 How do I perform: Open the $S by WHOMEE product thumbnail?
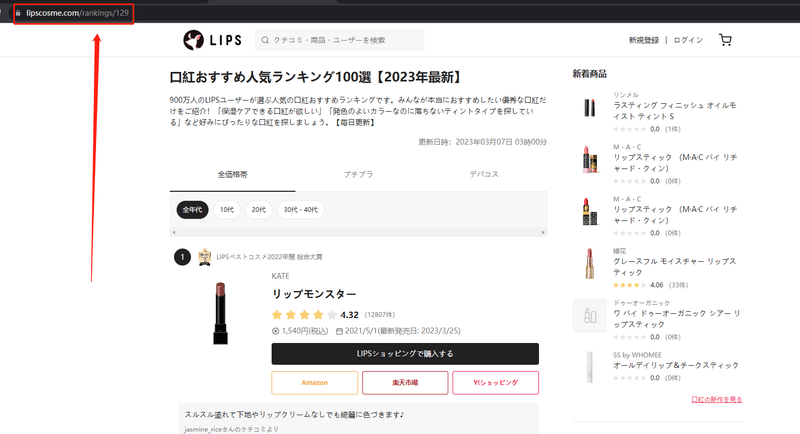(590, 367)
